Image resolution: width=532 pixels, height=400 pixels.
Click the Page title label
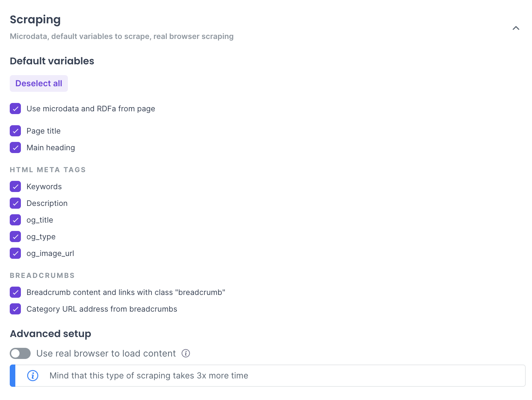pyautogui.click(x=44, y=131)
